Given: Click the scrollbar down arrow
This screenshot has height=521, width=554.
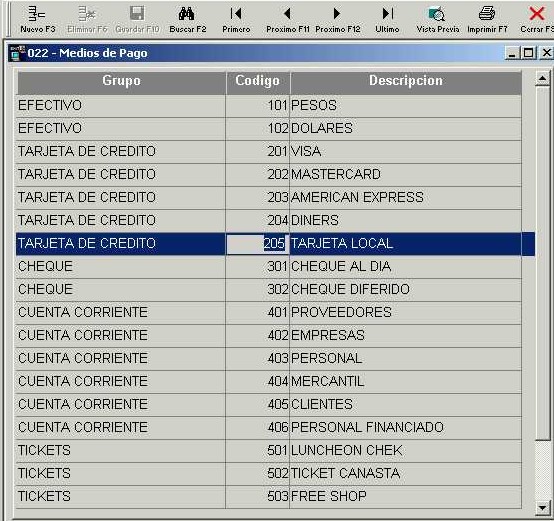Looking at the screenshot, I should (x=542, y=508).
